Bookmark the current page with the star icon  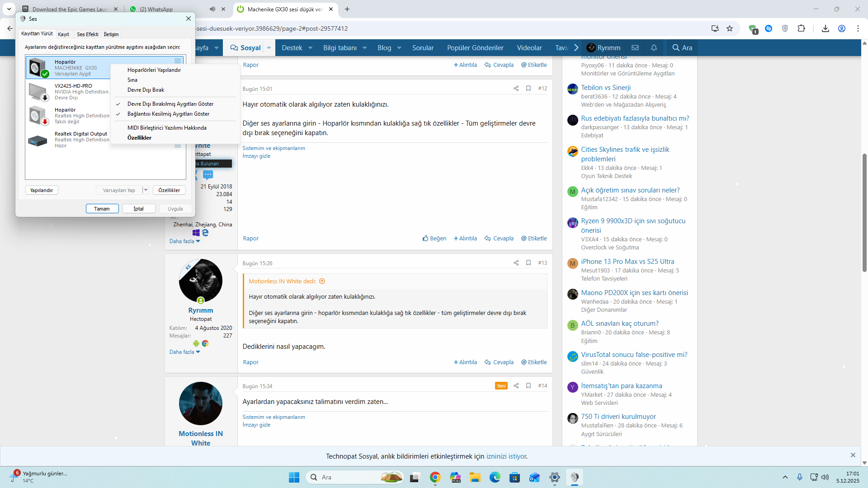pyautogui.click(x=730, y=28)
